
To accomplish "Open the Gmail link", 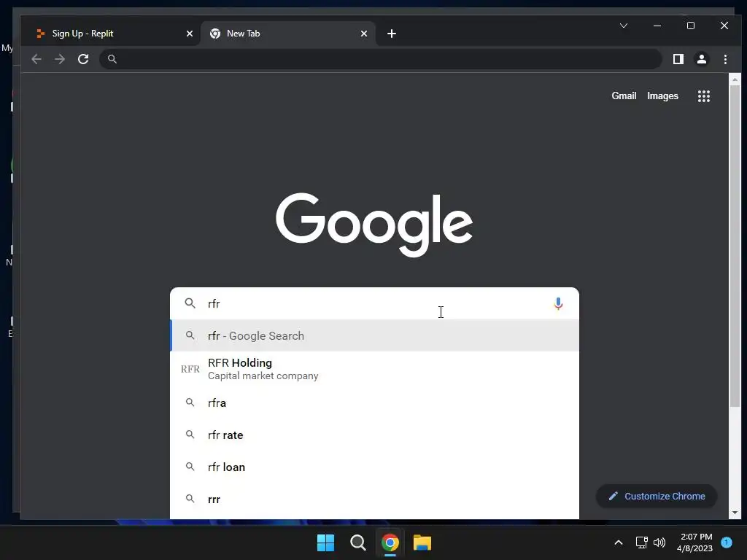I will pos(624,96).
